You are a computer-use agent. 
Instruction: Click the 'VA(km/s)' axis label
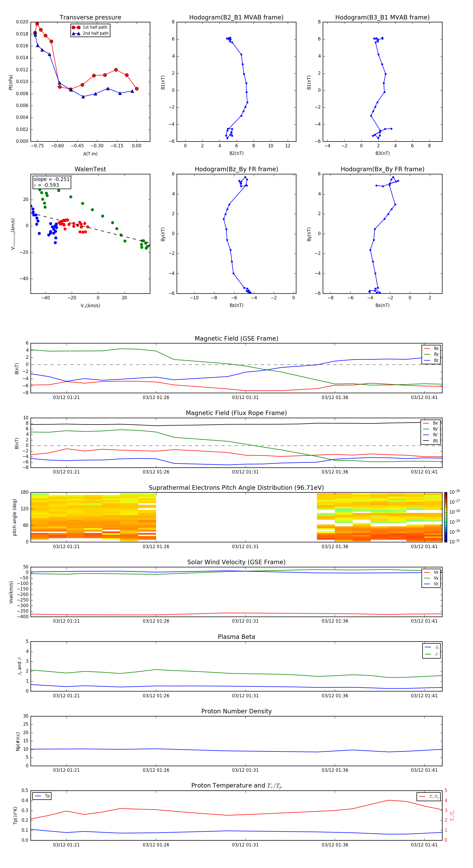(x=90, y=306)
